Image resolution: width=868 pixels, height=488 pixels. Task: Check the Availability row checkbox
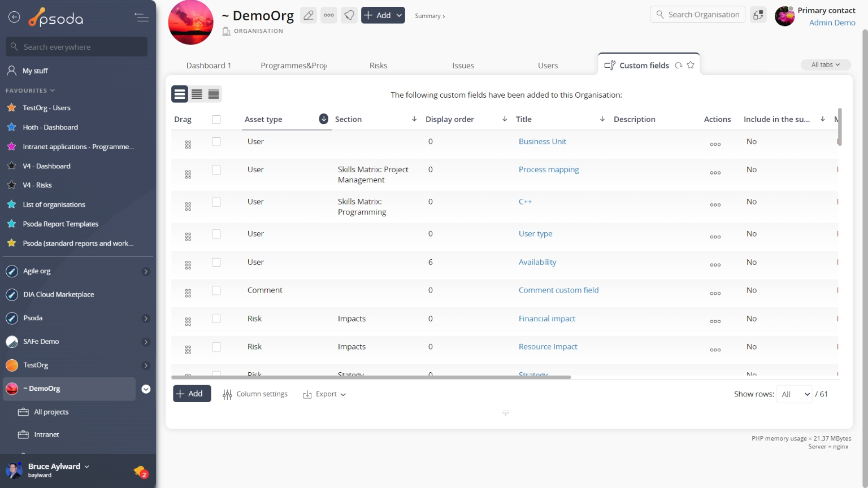(x=216, y=263)
